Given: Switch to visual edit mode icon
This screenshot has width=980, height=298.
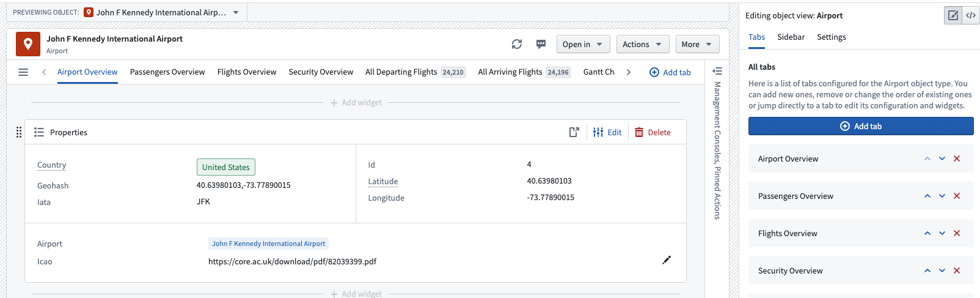Looking at the screenshot, I should click(x=953, y=15).
